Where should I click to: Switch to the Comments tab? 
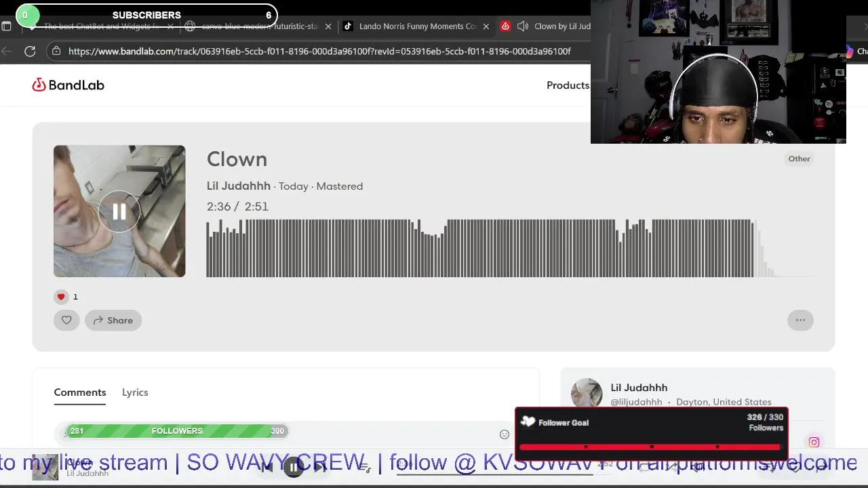click(x=80, y=392)
